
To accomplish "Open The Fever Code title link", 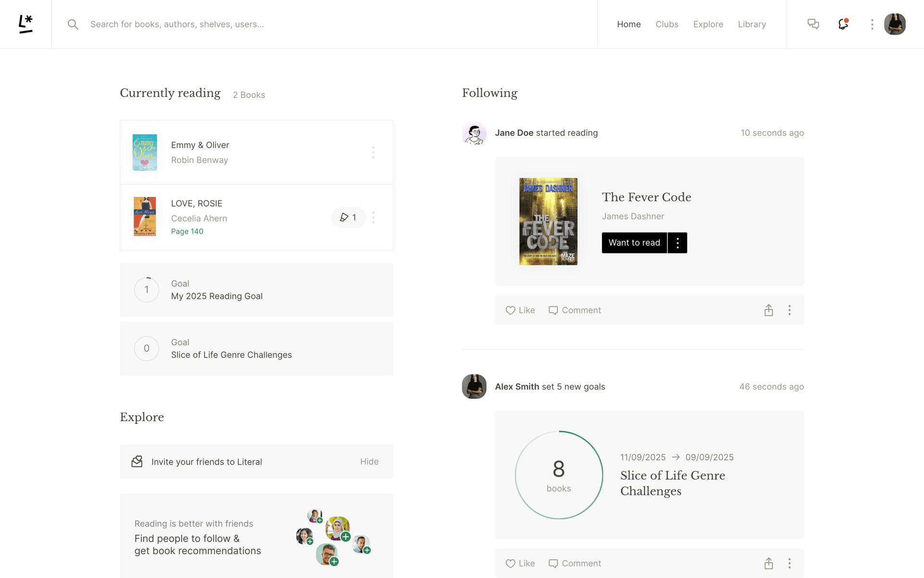I will 646,197.
